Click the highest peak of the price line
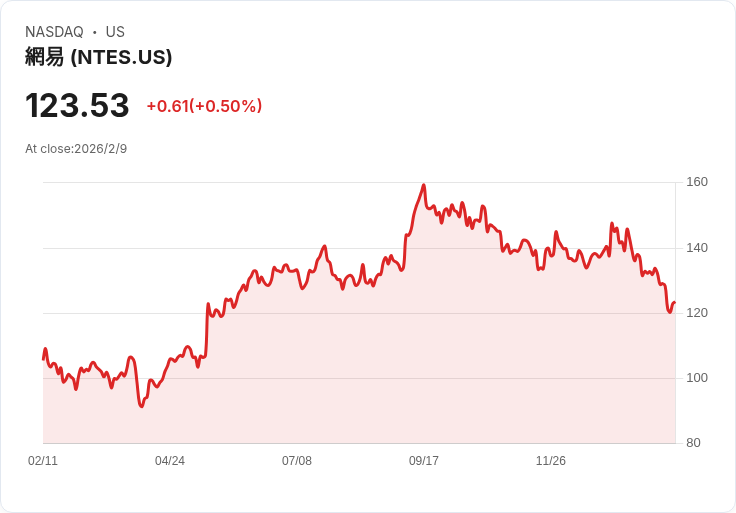Image resolution: width=736 pixels, height=513 pixels. point(424,185)
